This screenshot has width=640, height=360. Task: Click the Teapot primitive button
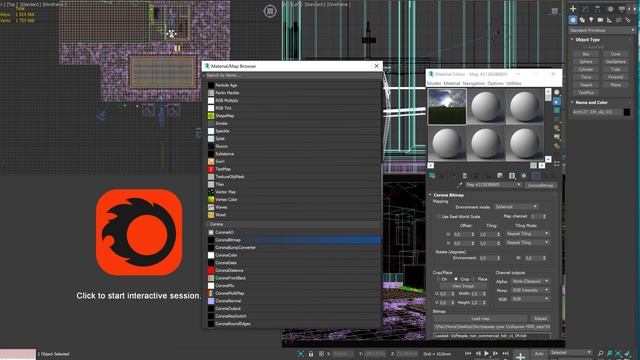coord(586,85)
